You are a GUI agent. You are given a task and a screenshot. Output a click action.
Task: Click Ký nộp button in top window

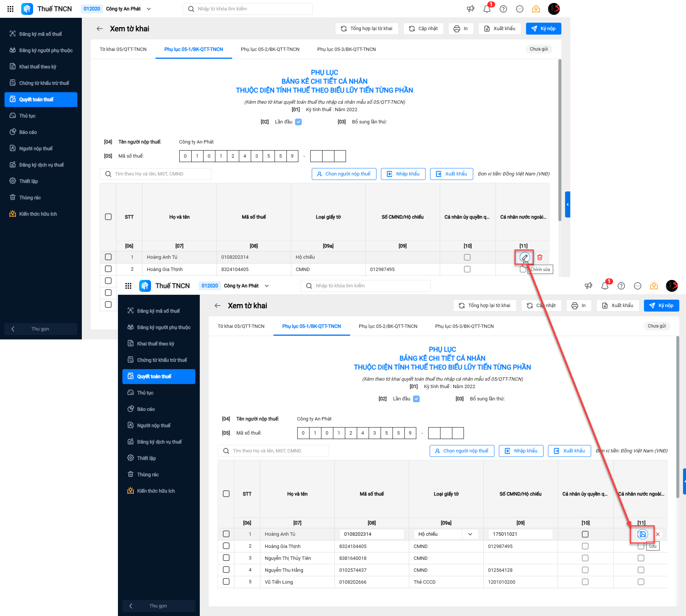544,29
